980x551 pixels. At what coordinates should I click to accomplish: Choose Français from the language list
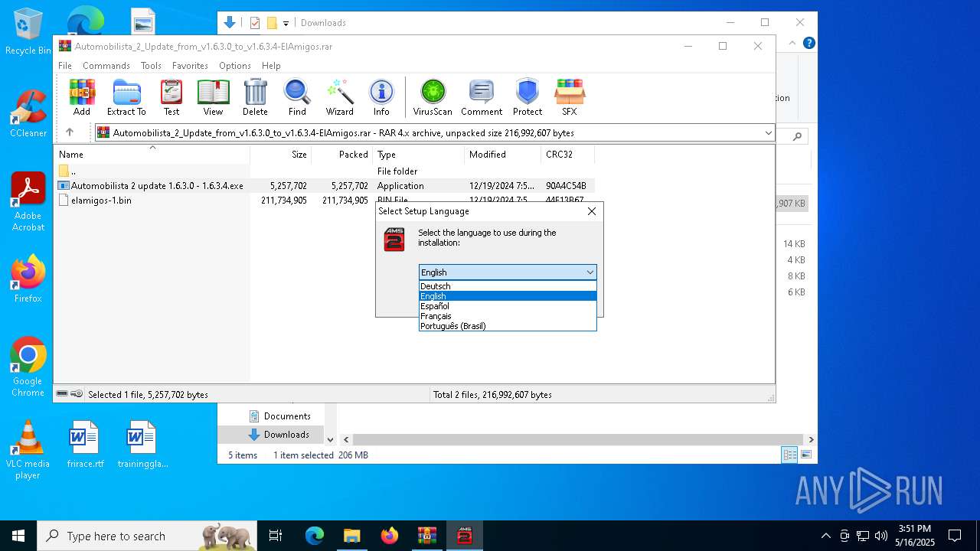pos(508,316)
